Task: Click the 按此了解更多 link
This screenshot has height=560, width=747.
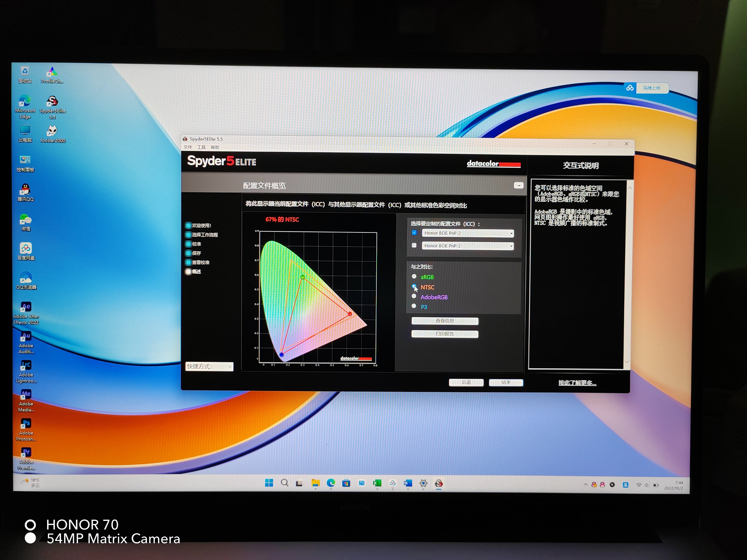Action: 577,383
